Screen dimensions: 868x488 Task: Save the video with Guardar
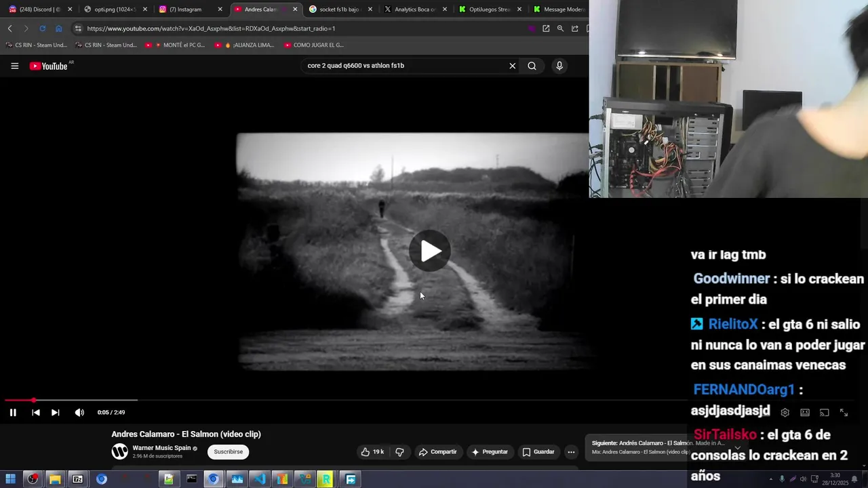coord(538,451)
